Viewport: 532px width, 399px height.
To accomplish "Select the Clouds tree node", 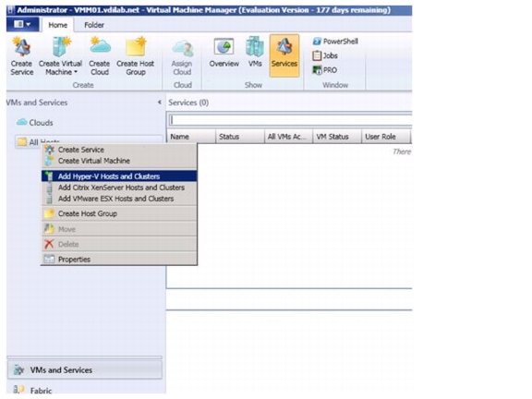I will click(x=35, y=123).
